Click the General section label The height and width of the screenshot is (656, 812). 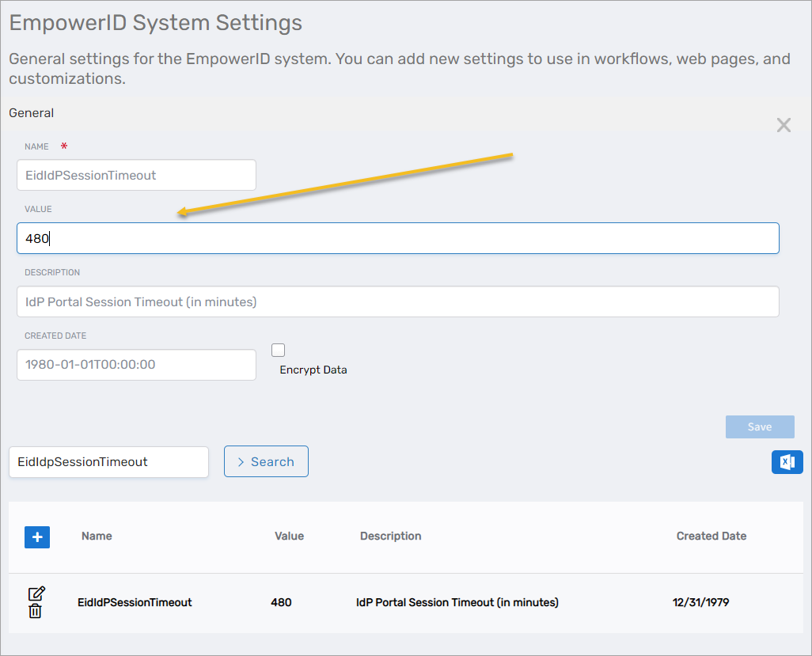(x=31, y=112)
